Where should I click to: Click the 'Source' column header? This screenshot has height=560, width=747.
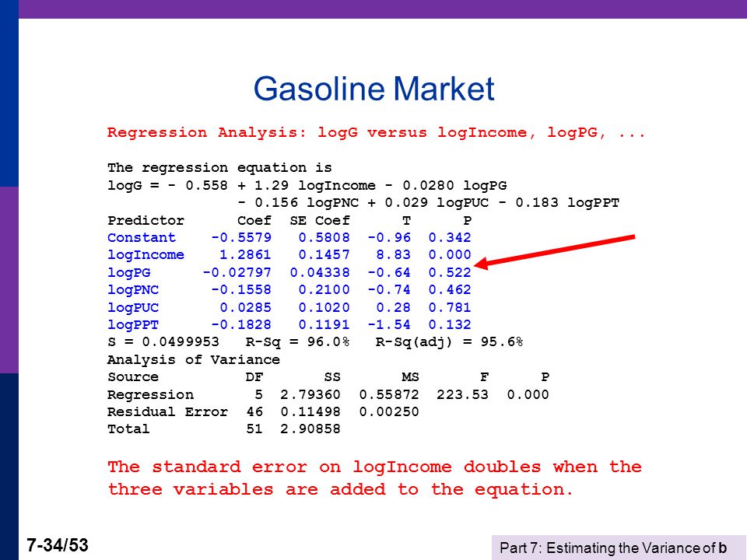[x=133, y=377]
